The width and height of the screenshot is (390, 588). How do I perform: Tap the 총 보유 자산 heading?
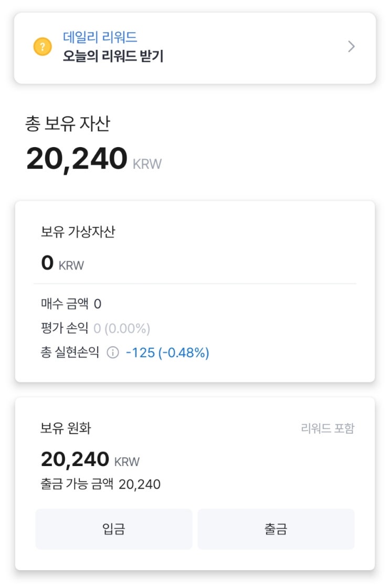(68, 123)
